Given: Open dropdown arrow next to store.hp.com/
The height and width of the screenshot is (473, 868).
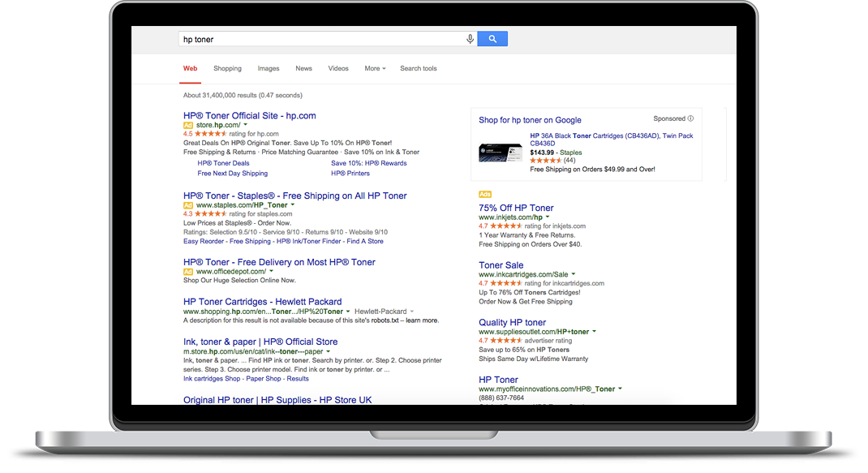Looking at the screenshot, I should click(x=245, y=125).
